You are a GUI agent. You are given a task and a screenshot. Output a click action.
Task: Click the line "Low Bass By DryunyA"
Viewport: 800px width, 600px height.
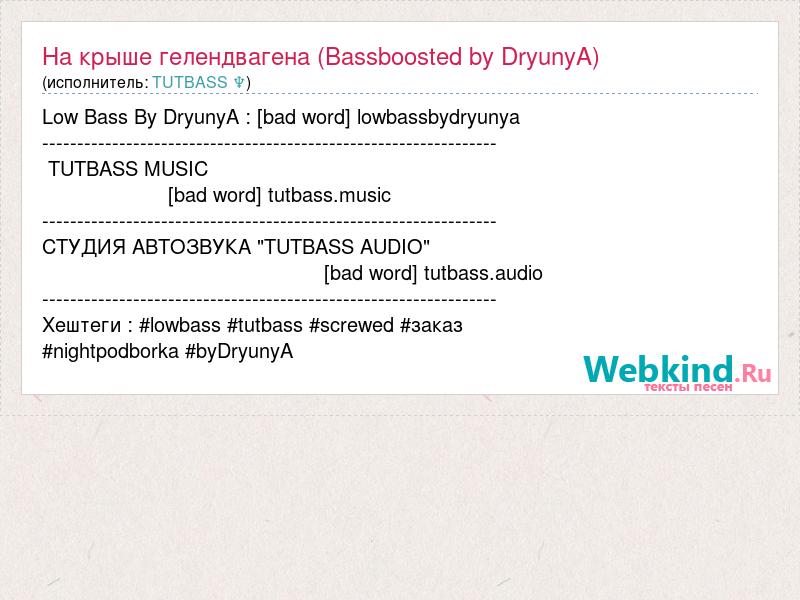[140, 117]
